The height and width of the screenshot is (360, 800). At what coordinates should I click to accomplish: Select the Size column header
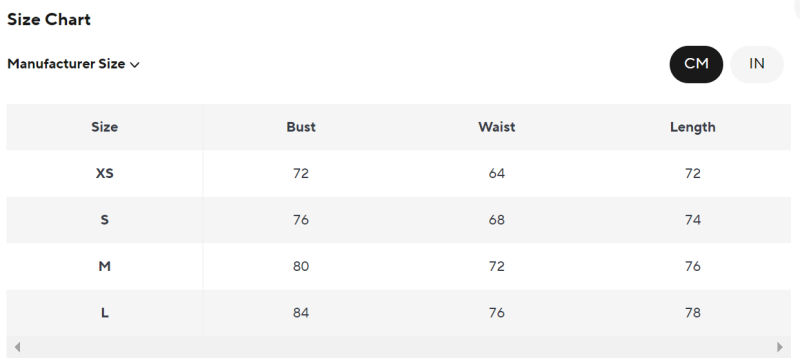click(x=105, y=127)
